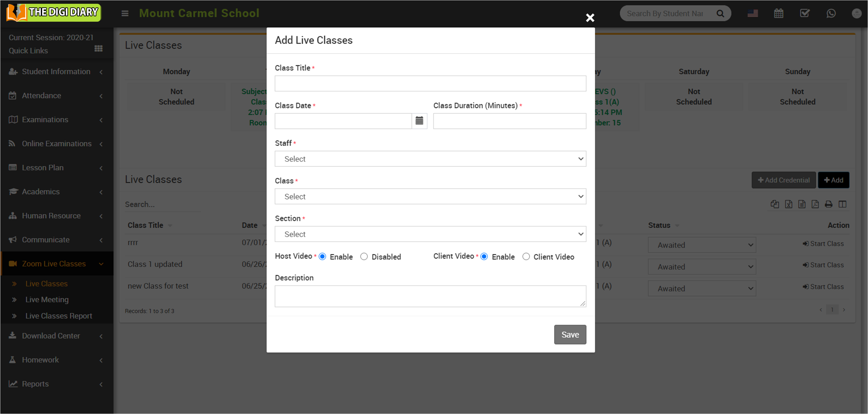Choose the Client Video radio option
The height and width of the screenshot is (414, 868).
point(526,256)
